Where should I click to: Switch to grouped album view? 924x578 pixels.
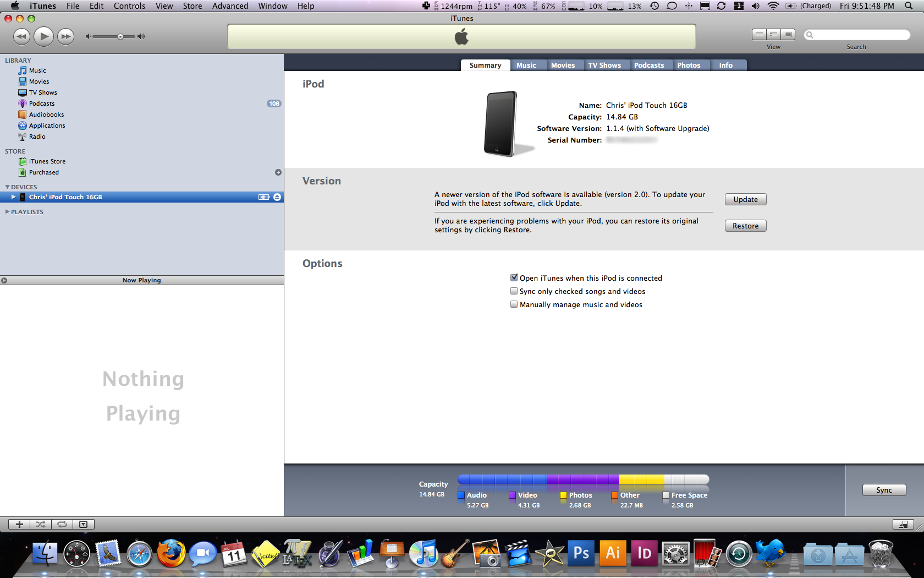(774, 35)
